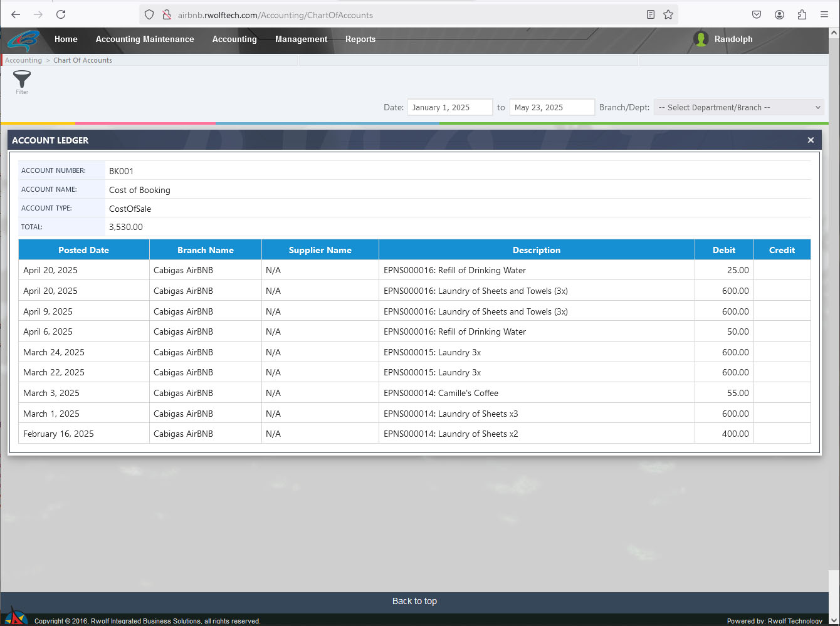Click the Back to top link

(x=414, y=601)
